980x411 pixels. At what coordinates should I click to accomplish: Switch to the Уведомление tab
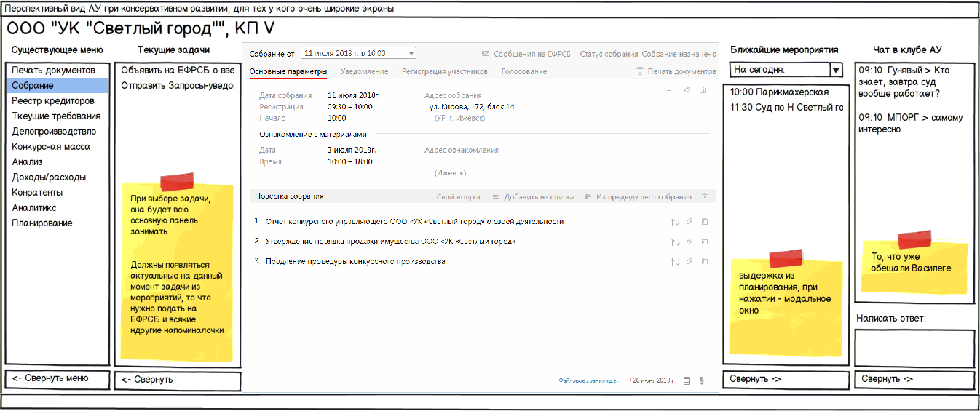pyautogui.click(x=364, y=71)
